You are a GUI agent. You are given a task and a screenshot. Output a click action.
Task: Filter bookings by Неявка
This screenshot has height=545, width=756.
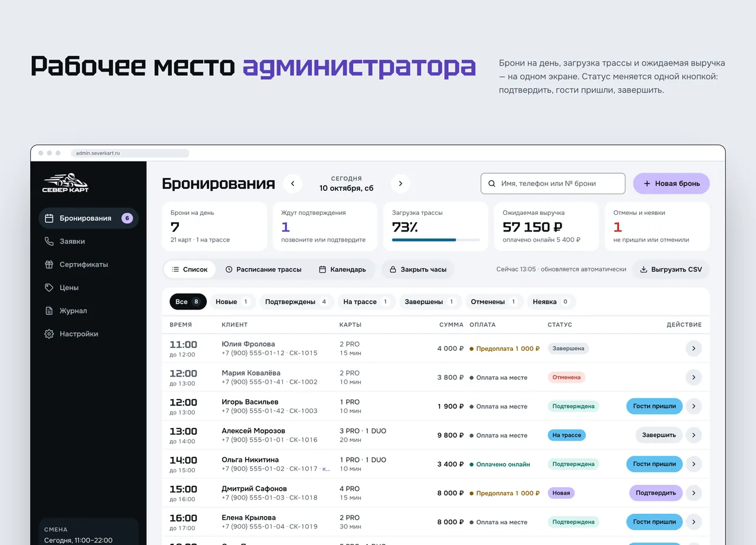tap(551, 302)
